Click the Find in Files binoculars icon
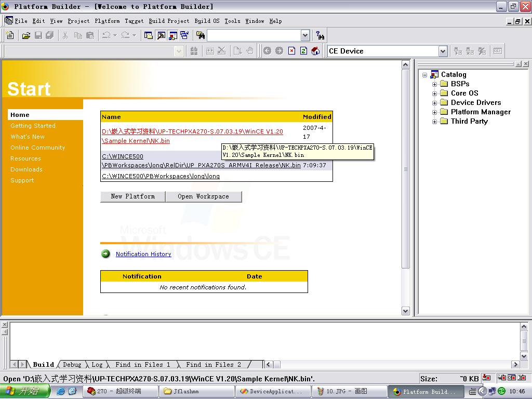 click(x=201, y=35)
